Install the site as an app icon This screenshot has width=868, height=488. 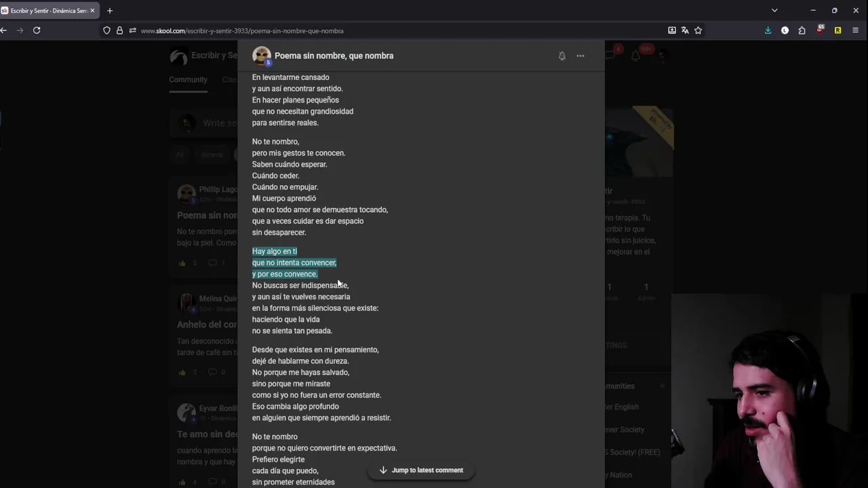672,30
